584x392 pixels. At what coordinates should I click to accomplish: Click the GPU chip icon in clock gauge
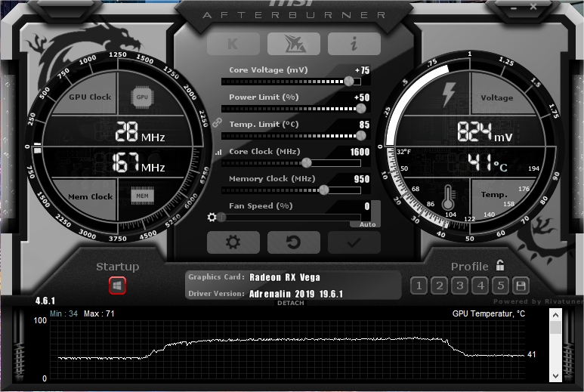142,97
